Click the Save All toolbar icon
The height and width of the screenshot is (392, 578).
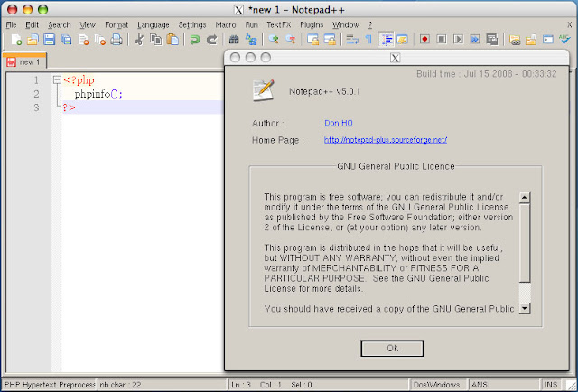click(66, 40)
